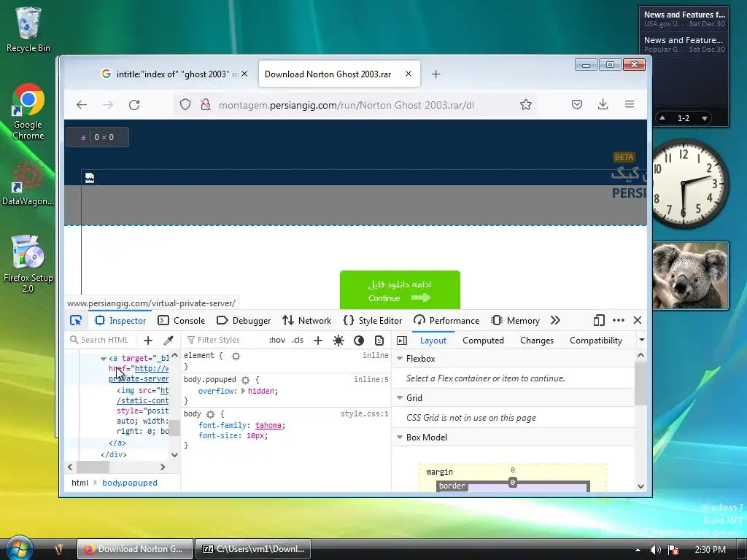
Task: Collapse the Grid section
Action: pyautogui.click(x=400, y=398)
